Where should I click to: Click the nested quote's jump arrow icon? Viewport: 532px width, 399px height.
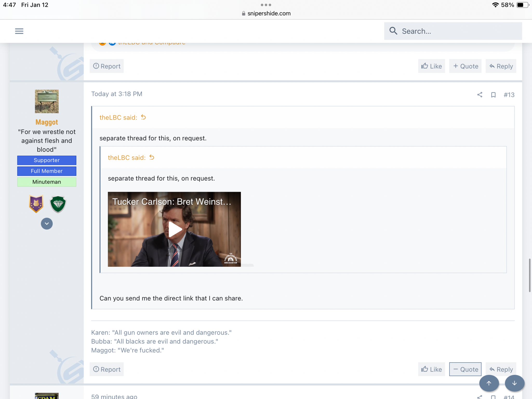(x=152, y=157)
